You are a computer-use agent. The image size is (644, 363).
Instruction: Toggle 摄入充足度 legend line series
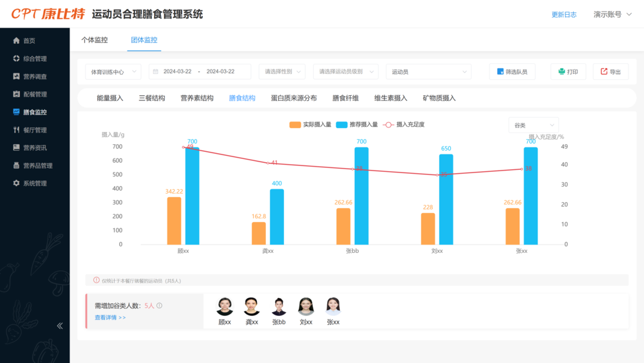pyautogui.click(x=403, y=124)
